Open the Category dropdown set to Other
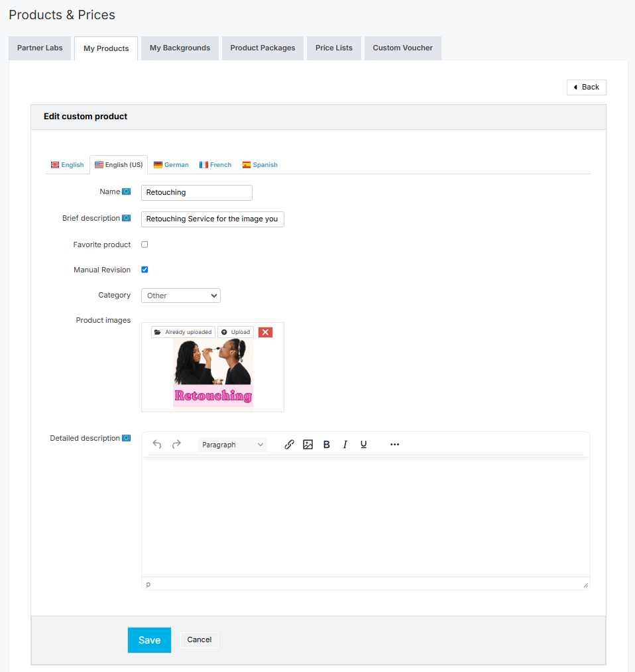The height and width of the screenshot is (672, 635). pyautogui.click(x=181, y=296)
